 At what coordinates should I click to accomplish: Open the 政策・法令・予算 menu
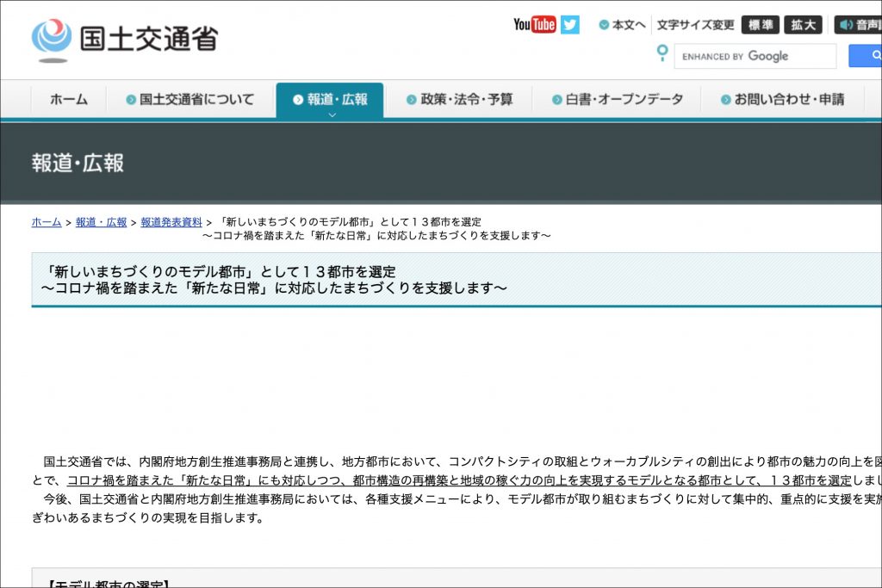coord(459,99)
